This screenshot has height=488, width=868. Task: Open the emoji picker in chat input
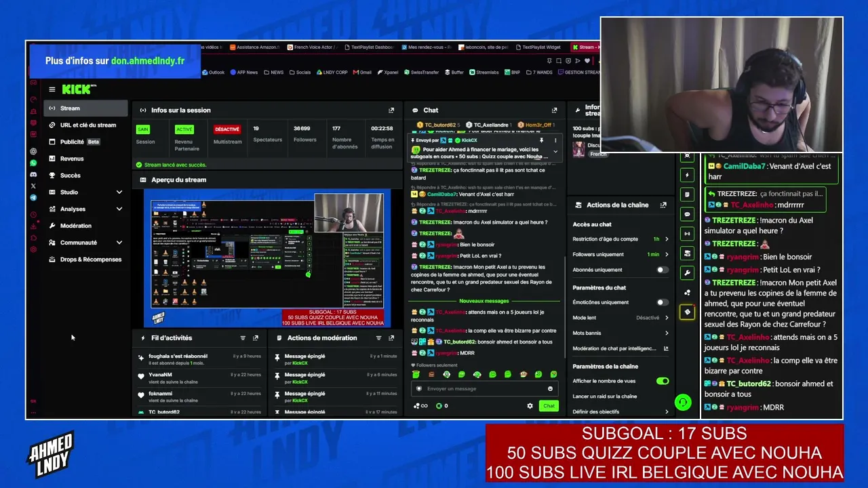click(x=550, y=388)
